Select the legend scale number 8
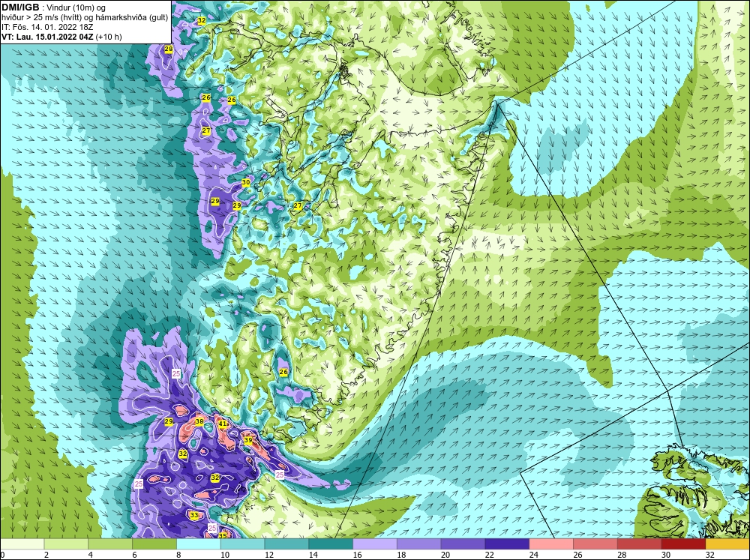The height and width of the screenshot is (560, 750). tap(178, 555)
